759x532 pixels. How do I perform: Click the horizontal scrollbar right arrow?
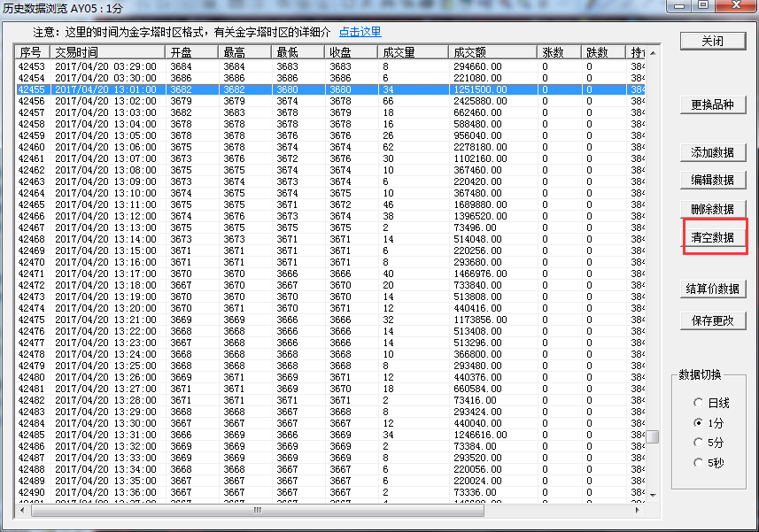pyautogui.click(x=639, y=510)
